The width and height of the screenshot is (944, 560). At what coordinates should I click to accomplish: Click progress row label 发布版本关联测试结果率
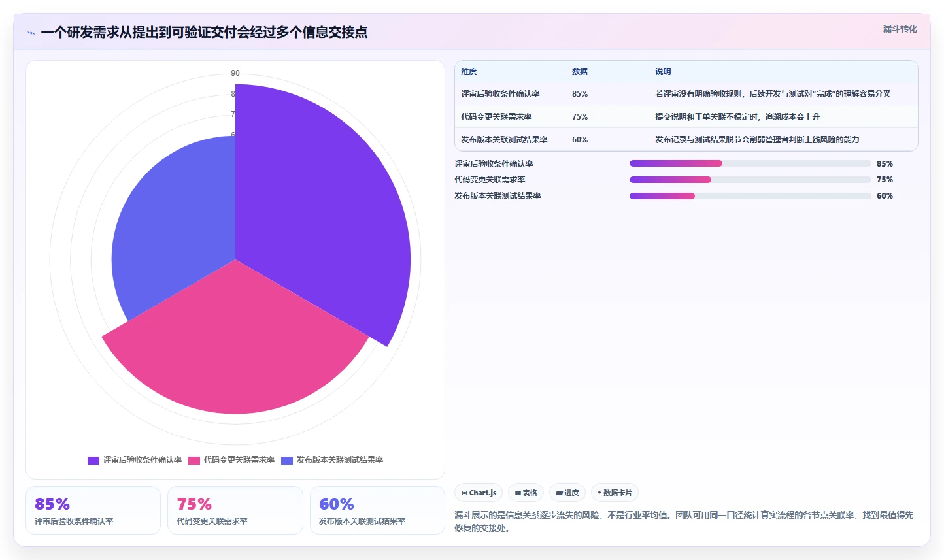coord(497,196)
